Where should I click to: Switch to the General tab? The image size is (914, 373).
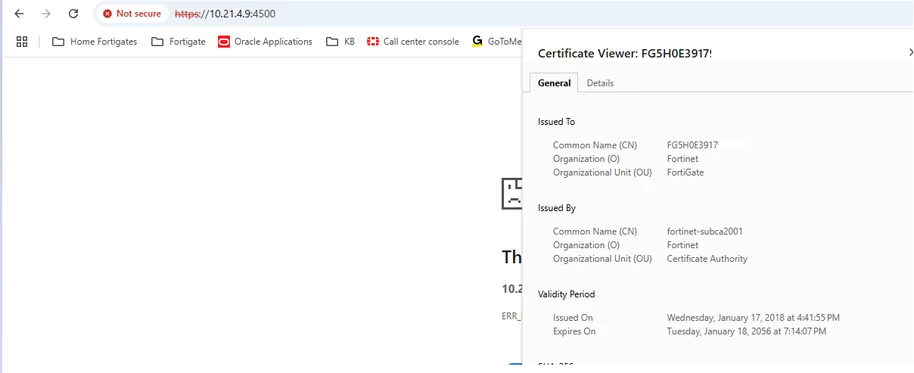(554, 83)
